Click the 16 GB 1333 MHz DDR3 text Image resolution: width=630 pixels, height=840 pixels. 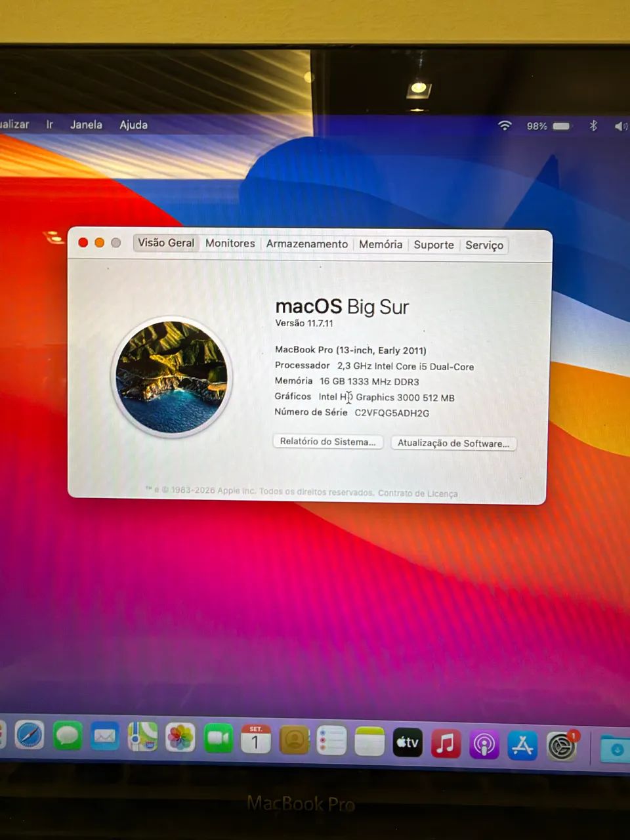point(369,381)
